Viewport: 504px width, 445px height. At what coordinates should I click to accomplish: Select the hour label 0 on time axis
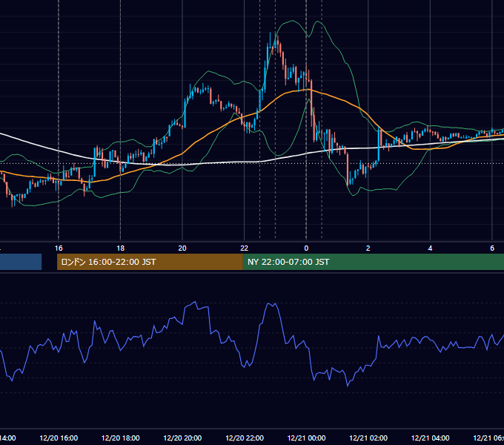pos(306,248)
